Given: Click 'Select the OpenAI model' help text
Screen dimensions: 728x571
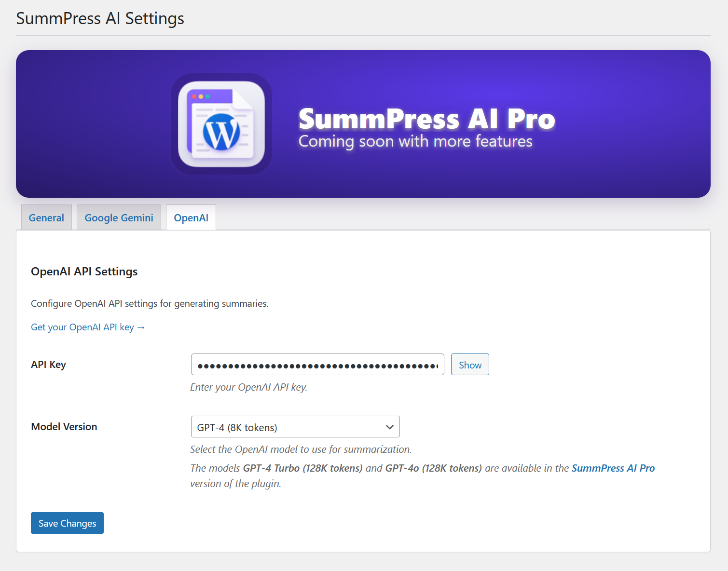Looking at the screenshot, I should click(301, 449).
